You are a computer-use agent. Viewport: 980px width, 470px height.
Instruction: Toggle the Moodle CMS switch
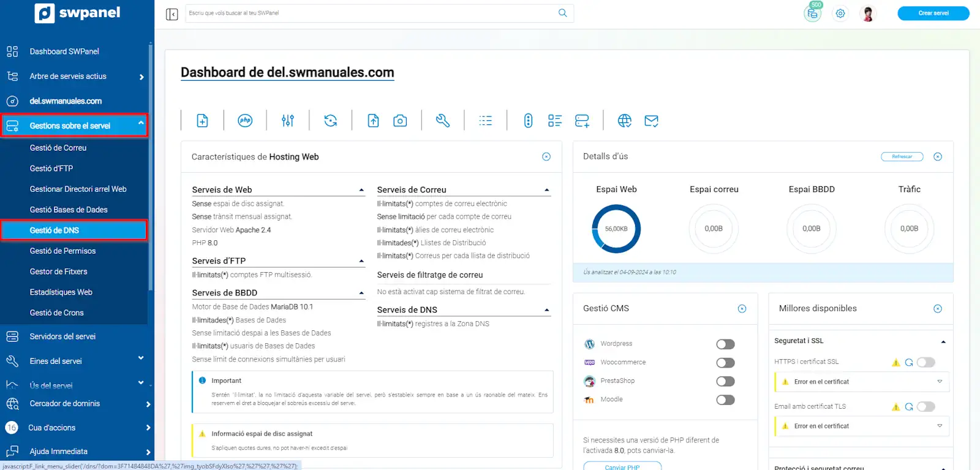click(x=725, y=400)
